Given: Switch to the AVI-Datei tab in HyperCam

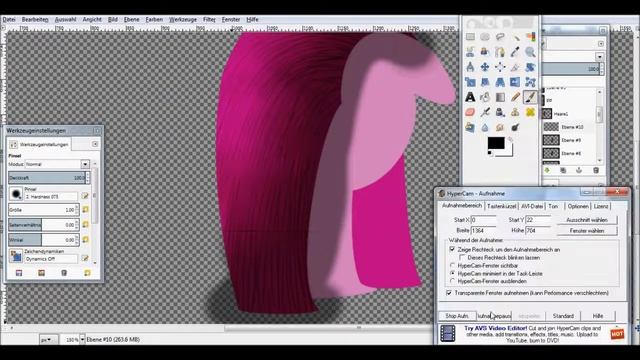Looking at the screenshot, I should [532, 207].
